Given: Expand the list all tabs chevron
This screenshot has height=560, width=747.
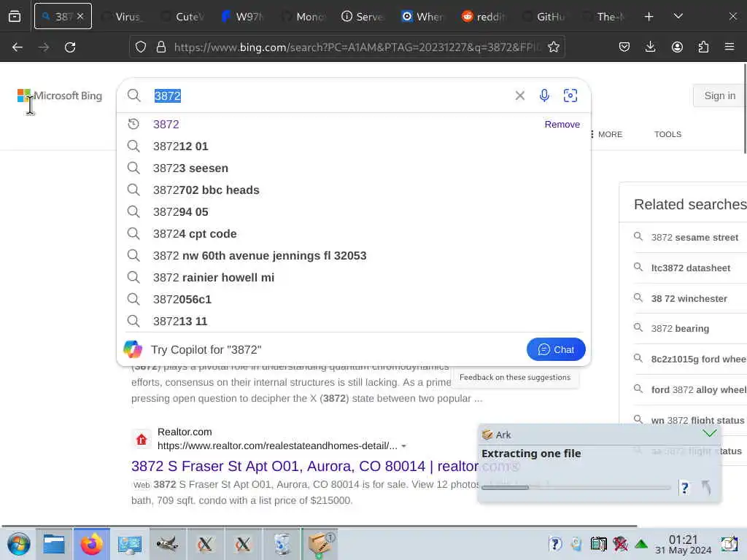Looking at the screenshot, I should (x=678, y=16).
